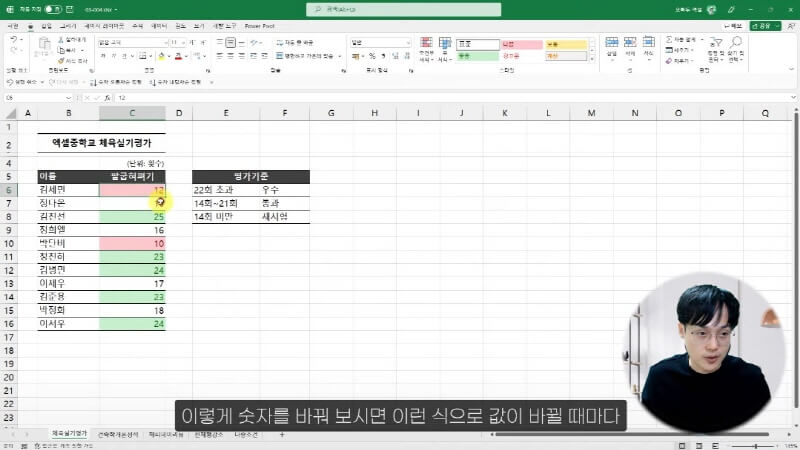Screen dimensions: 800x450
Task: Open Sort and Filter menu
Action: (x=716, y=49)
